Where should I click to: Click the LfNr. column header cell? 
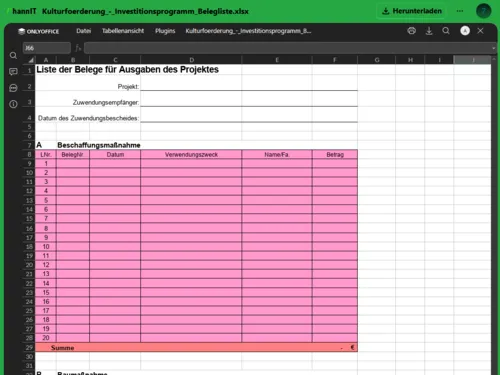[x=46, y=155]
